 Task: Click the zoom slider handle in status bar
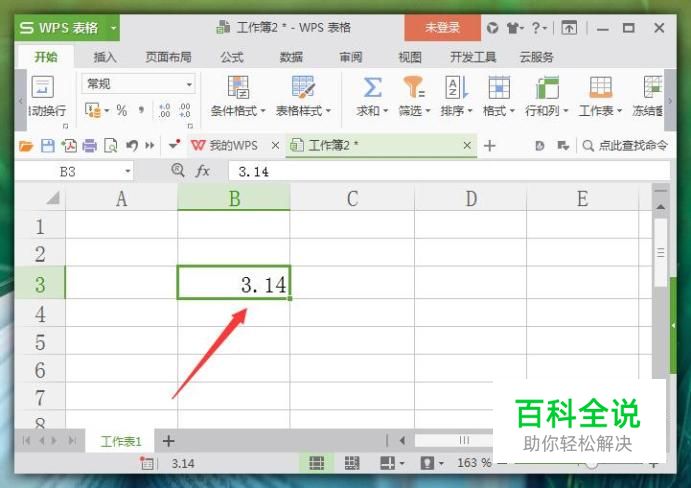(592, 464)
